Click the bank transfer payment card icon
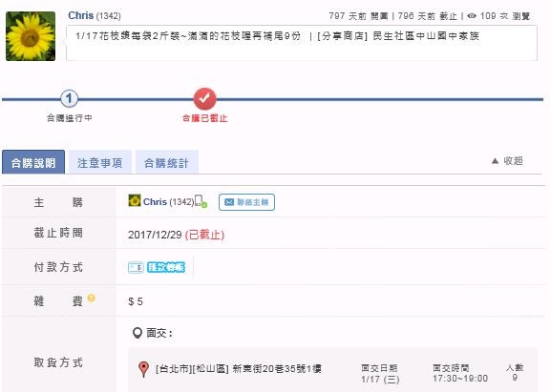This screenshot has width=551, height=392. click(x=136, y=267)
